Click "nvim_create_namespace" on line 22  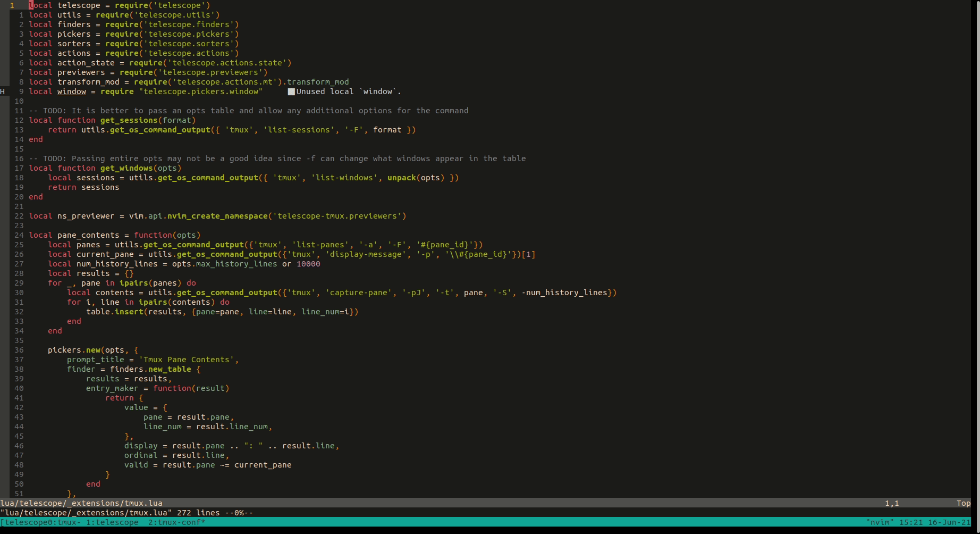tap(217, 216)
